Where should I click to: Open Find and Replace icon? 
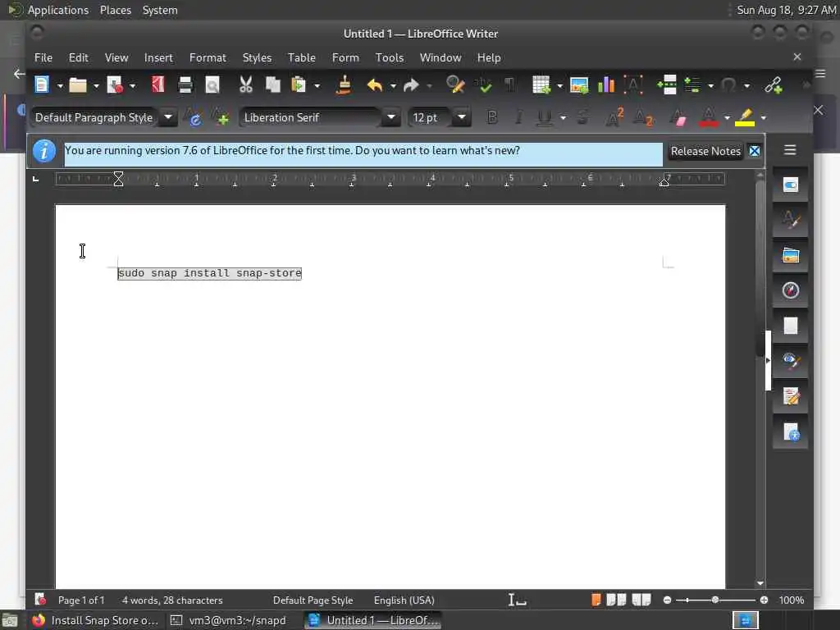tap(454, 84)
